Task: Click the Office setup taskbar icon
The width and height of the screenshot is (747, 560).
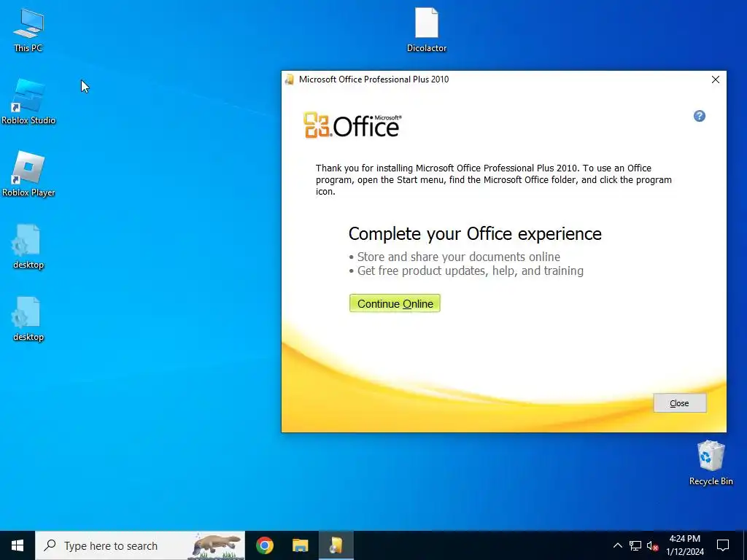Action: click(336, 545)
